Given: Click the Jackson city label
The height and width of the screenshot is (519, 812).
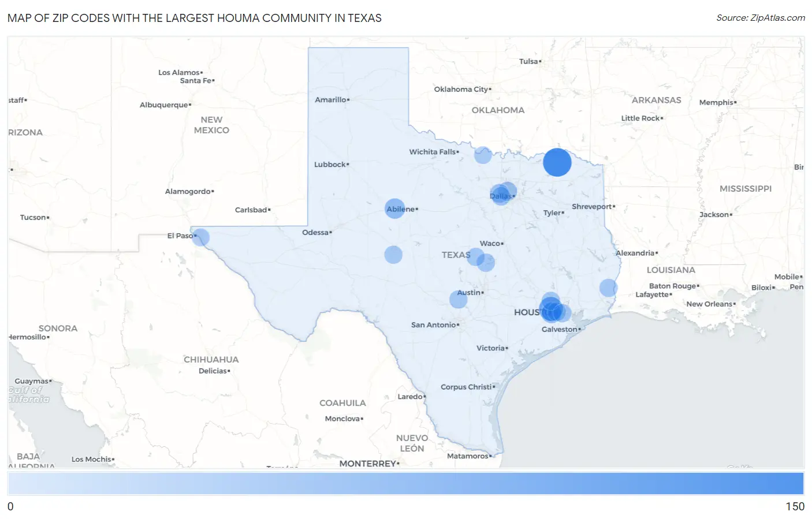Looking at the screenshot, I should pos(714,215).
